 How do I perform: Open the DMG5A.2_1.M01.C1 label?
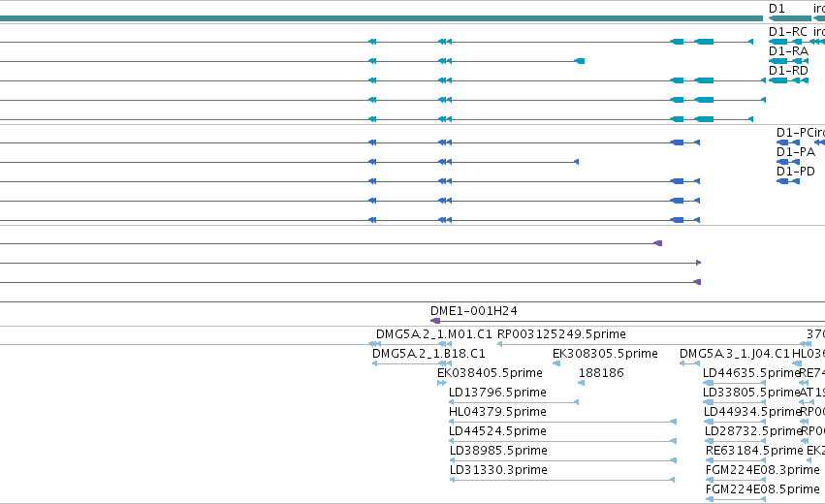click(x=433, y=334)
